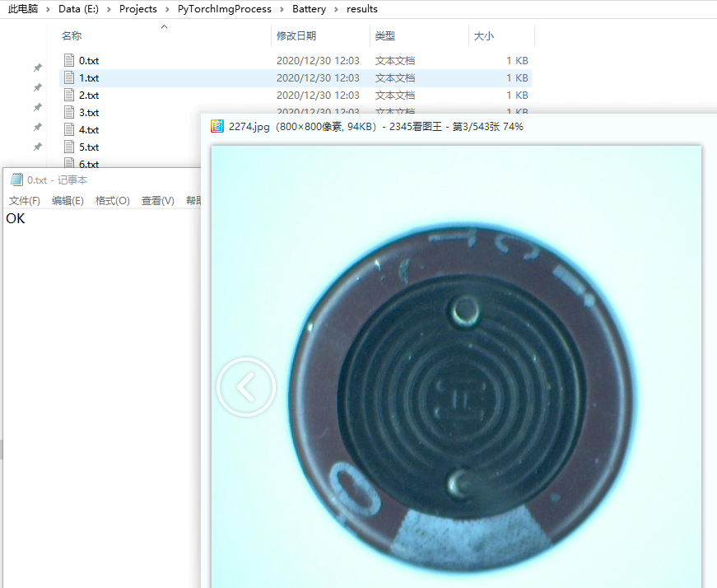Screen dimensions: 717x588
Task: Click the 4.txt file icon
Action: (69, 129)
